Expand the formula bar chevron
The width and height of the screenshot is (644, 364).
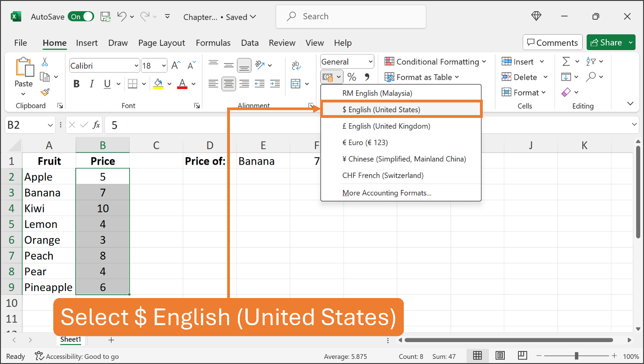tap(634, 124)
